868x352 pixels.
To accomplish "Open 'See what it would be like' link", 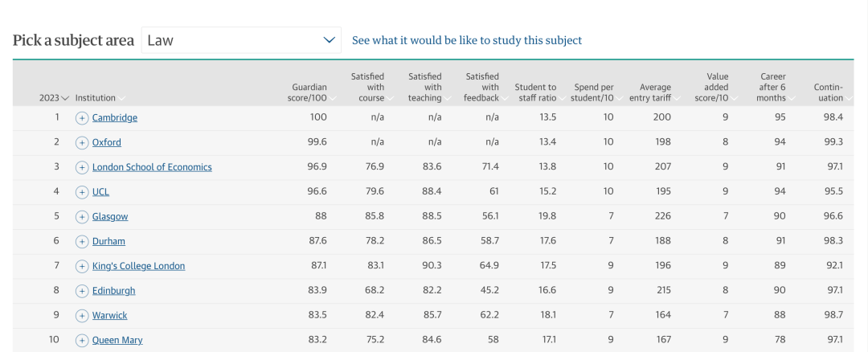I will tap(467, 40).
